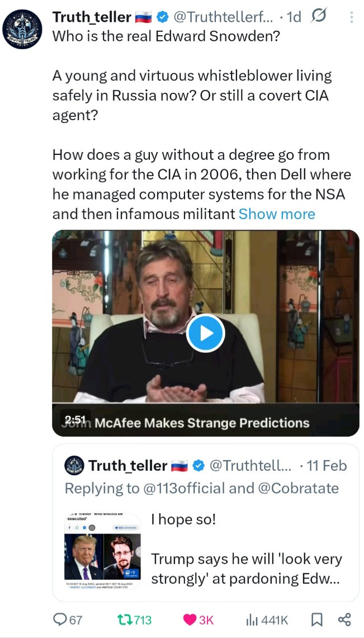364x638 pixels.
Task: Open the reply comment icon
Action: tap(59, 619)
